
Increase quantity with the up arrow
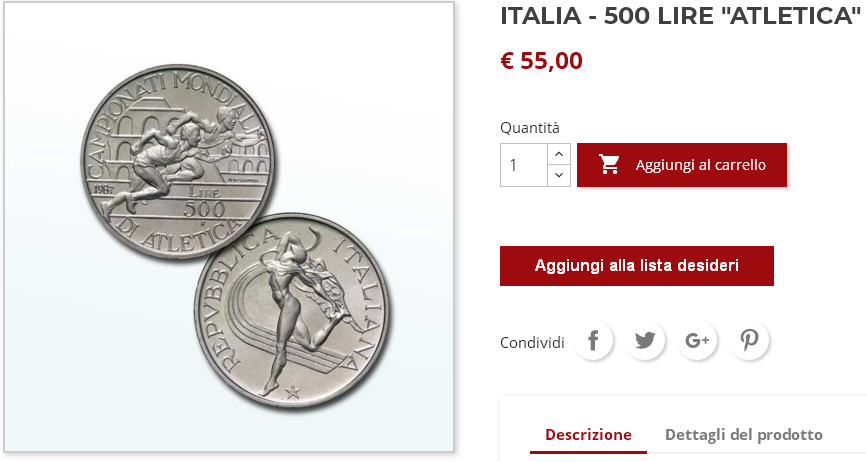[559, 154]
